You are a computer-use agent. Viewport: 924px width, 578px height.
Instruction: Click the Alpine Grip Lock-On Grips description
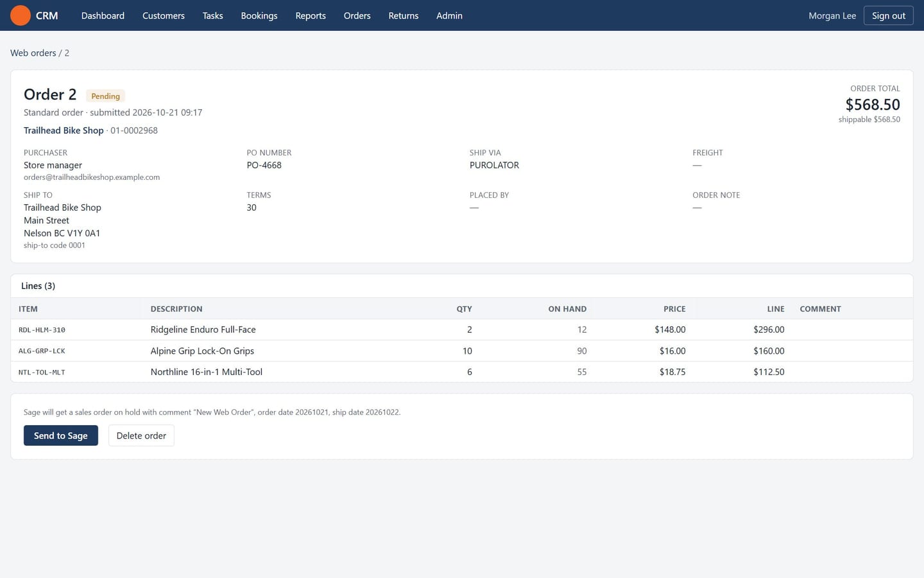coord(202,351)
